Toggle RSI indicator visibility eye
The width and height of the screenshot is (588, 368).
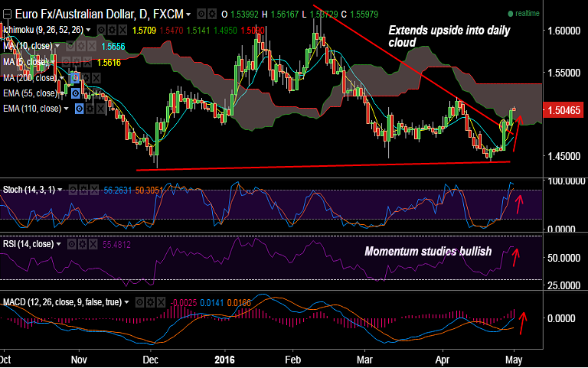(x=71, y=245)
